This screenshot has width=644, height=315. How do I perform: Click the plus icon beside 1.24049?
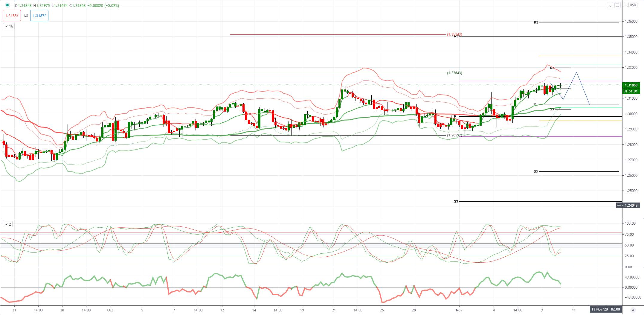[x=619, y=206]
